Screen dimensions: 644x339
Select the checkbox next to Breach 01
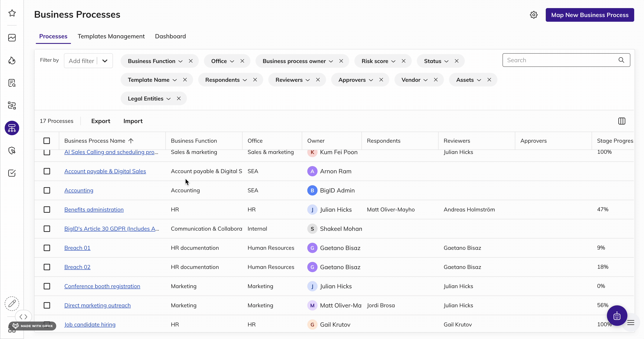coord(47,248)
